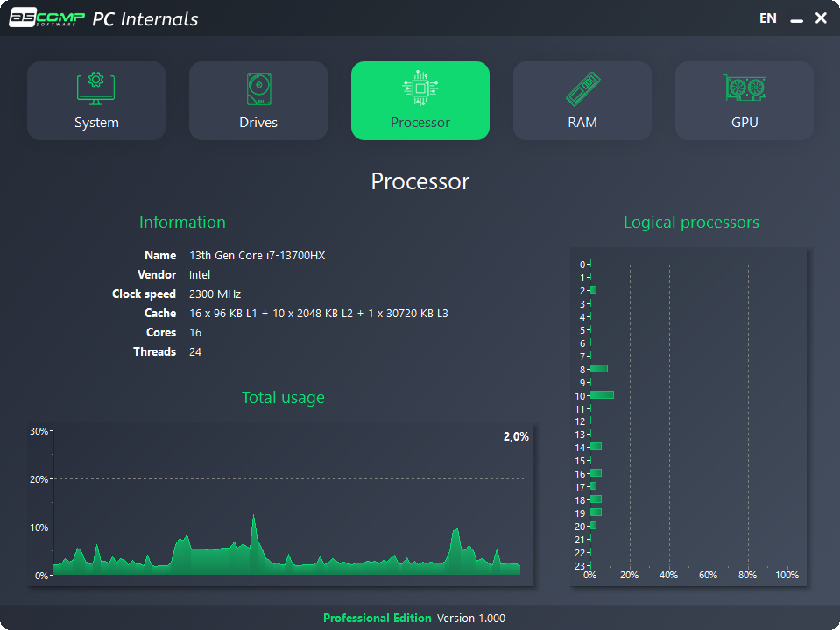Switch to the Drives tab label

258,123
